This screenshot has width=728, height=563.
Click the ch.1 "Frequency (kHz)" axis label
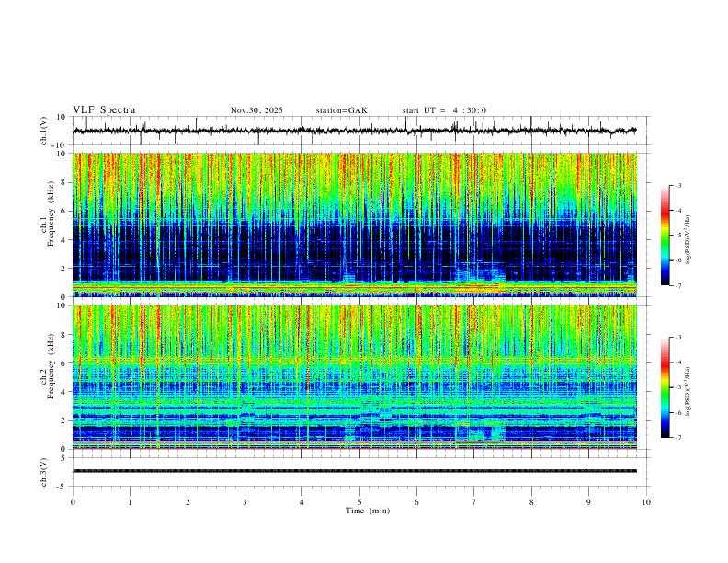pyautogui.click(x=51, y=213)
